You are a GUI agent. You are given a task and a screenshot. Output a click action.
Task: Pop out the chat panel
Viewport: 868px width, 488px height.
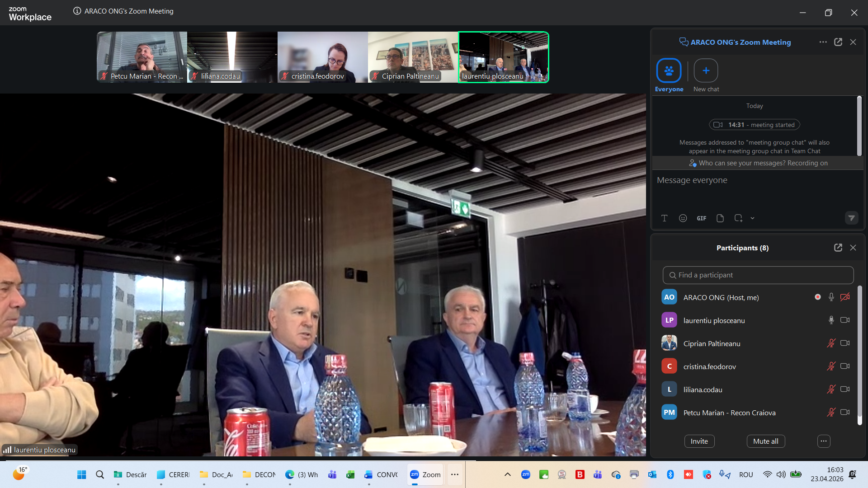(838, 42)
